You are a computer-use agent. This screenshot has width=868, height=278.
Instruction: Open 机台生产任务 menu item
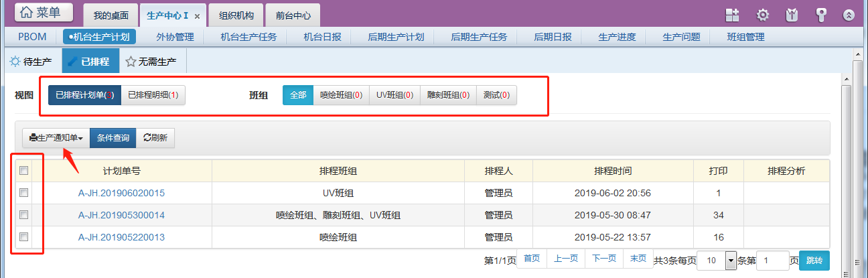click(x=248, y=37)
